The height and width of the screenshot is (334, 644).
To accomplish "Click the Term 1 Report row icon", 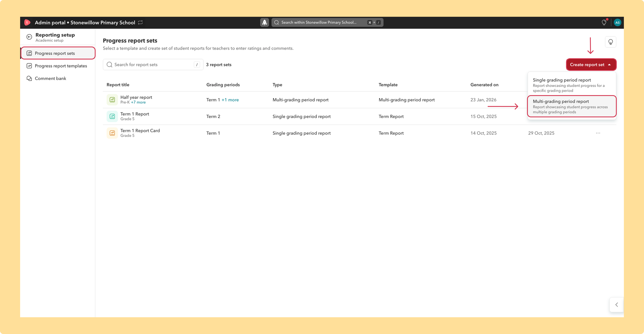I will tap(112, 116).
